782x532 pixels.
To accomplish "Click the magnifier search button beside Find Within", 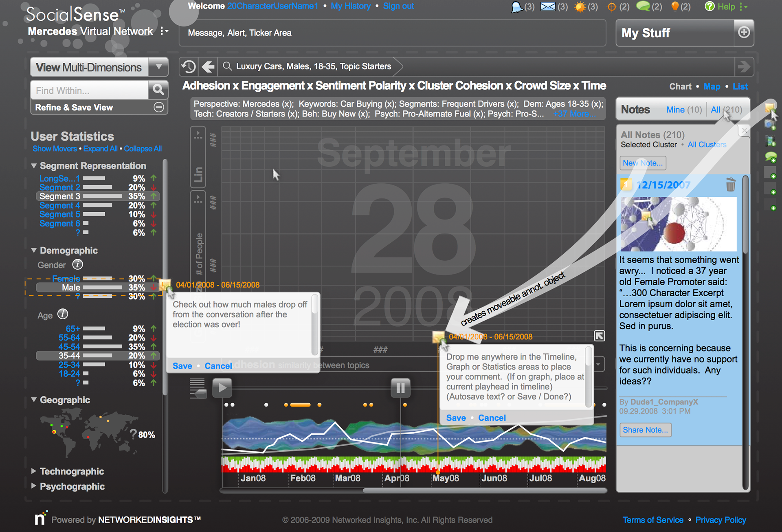I will [x=158, y=90].
